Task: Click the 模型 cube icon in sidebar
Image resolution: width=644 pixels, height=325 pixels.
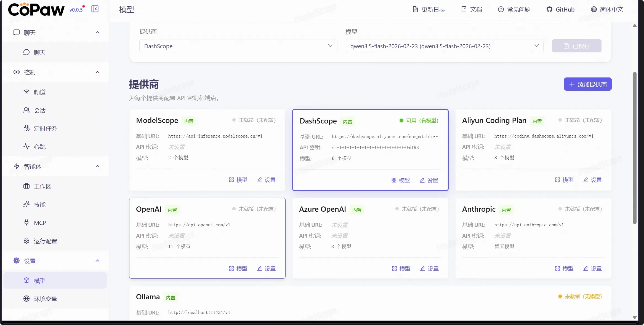Action: point(26,281)
